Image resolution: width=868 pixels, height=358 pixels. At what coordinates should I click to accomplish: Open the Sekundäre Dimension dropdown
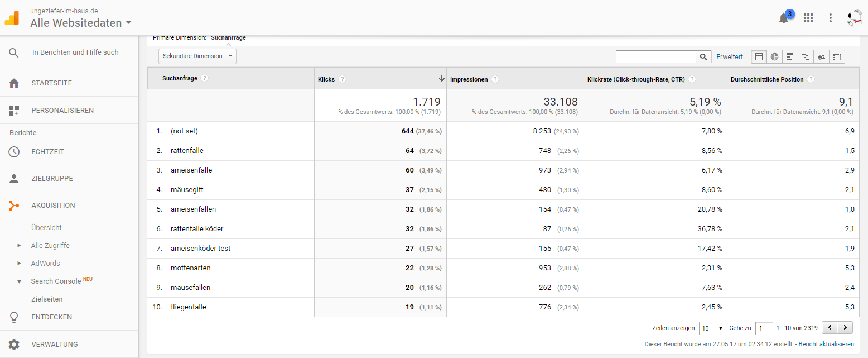tap(197, 56)
